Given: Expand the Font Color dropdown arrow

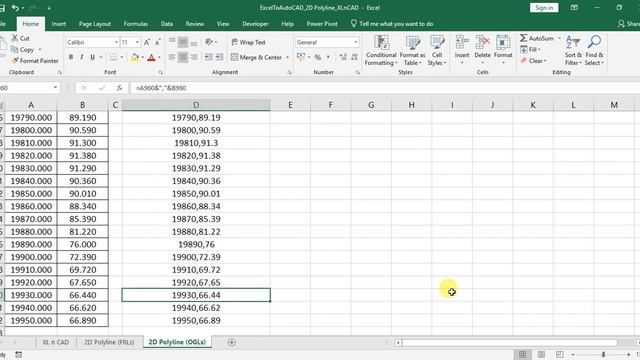Looking at the screenshot, I should click(159, 57).
